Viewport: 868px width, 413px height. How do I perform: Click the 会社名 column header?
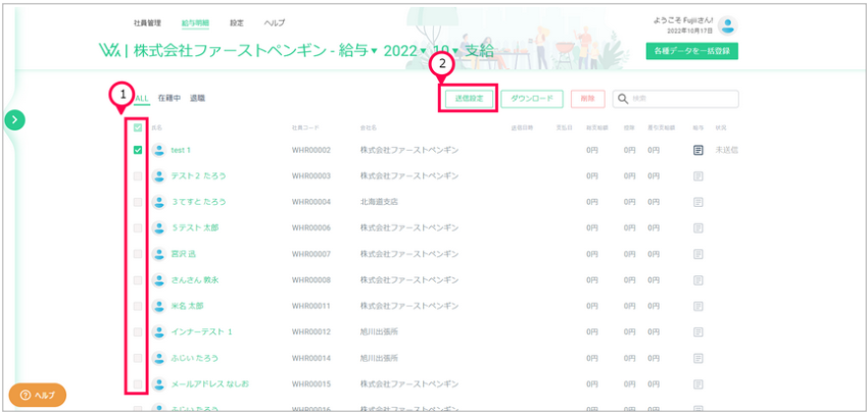(368, 128)
